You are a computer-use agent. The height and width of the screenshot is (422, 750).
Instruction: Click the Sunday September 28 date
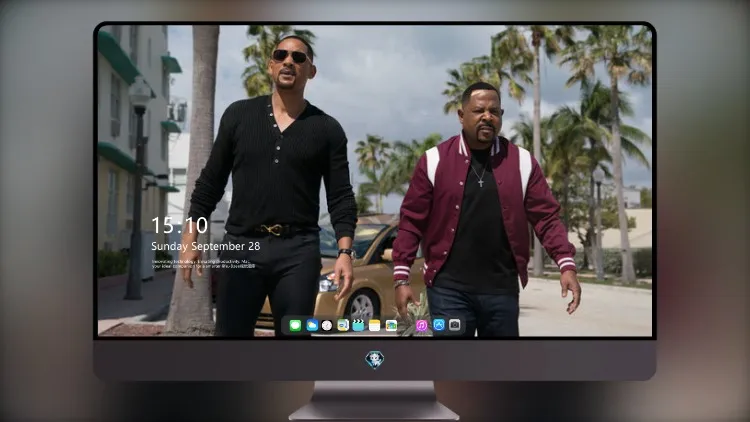206,246
